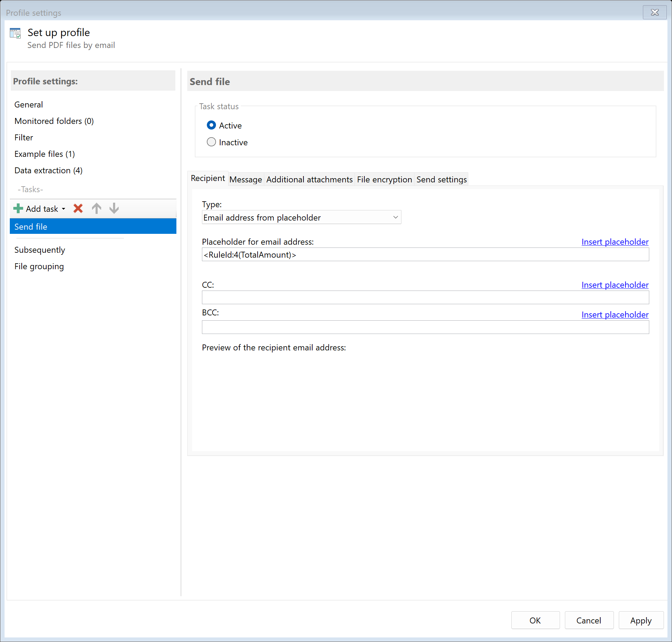
Task: Select the Active task status
Action: click(211, 125)
